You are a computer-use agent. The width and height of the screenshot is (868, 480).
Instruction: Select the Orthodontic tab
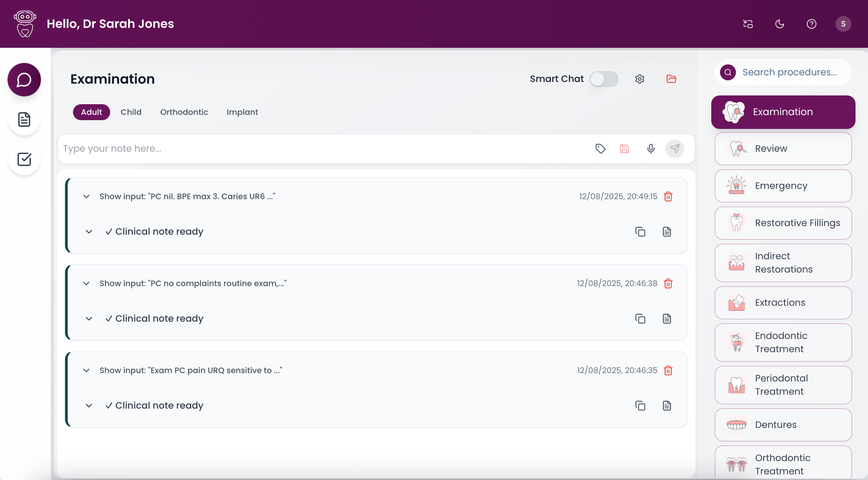tap(184, 112)
